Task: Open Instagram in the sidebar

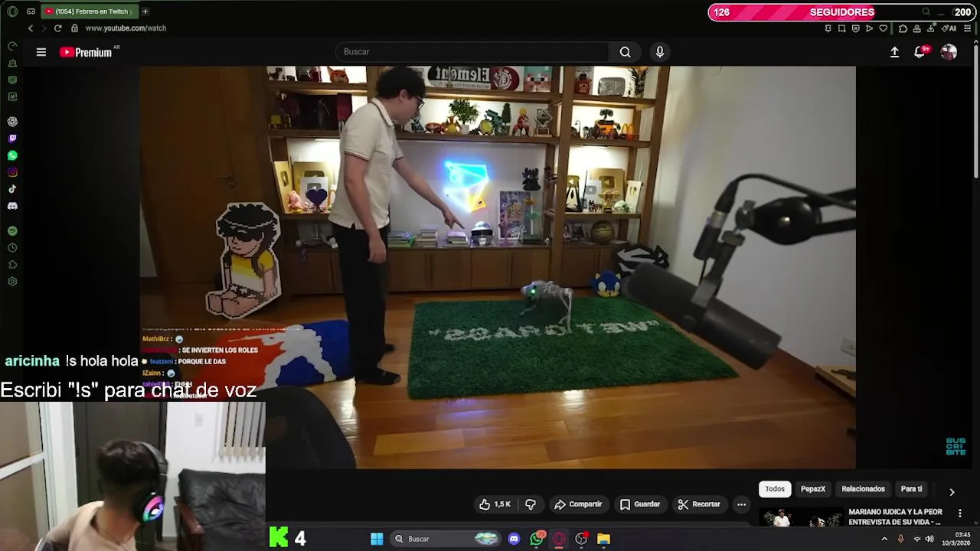Action: [x=12, y=172]
